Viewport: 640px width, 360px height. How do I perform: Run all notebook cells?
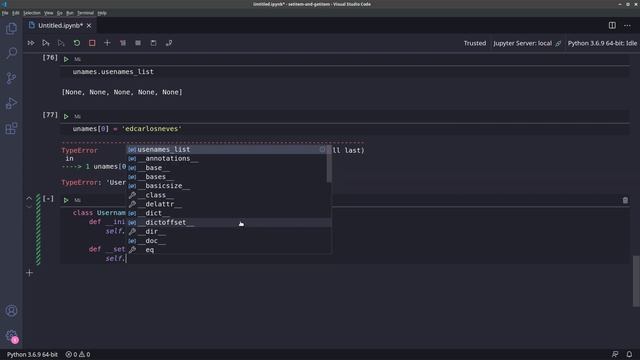tap(31, 43)
